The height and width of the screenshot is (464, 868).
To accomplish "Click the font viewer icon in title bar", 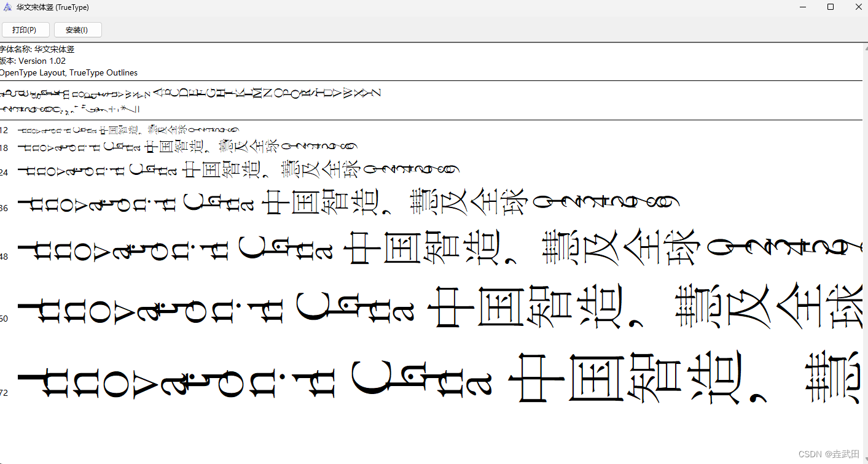I will (x=7, y=7).
